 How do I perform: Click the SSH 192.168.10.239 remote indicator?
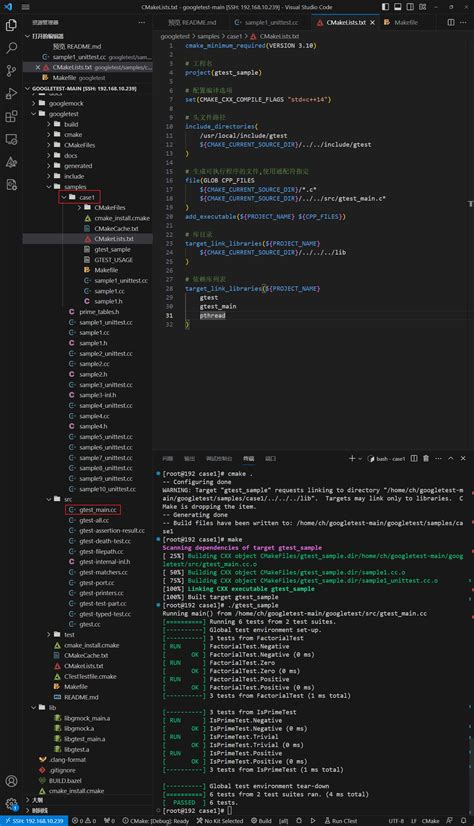click(x=34, y=821)
